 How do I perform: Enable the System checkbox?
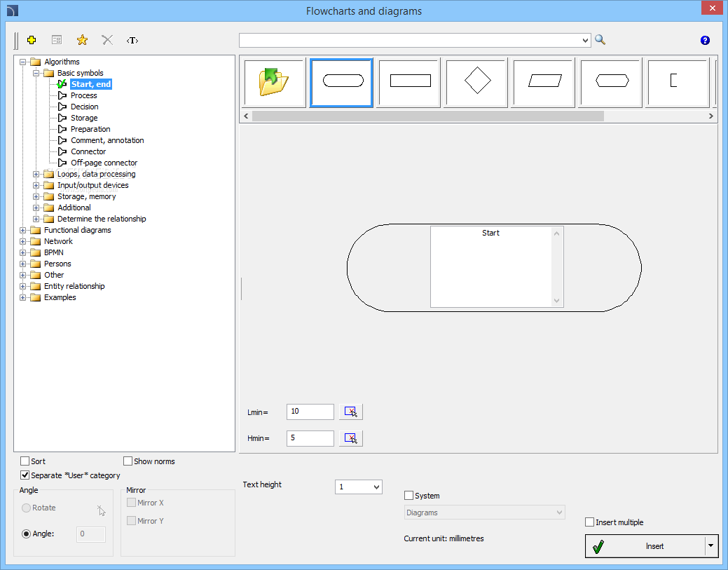408,496
